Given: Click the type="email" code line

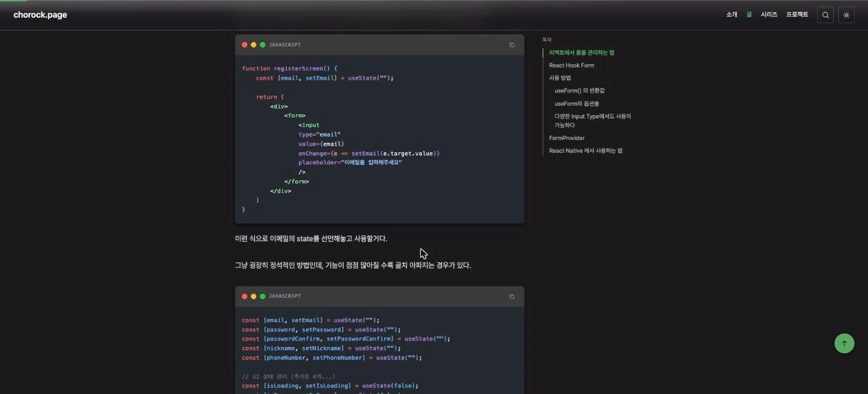Looking at the screenshot, I should [x=319, y=134].
